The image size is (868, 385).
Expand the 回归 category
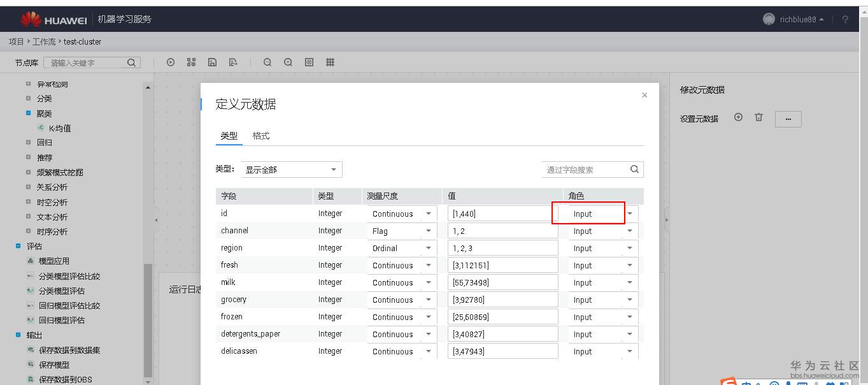coord(28,142)
